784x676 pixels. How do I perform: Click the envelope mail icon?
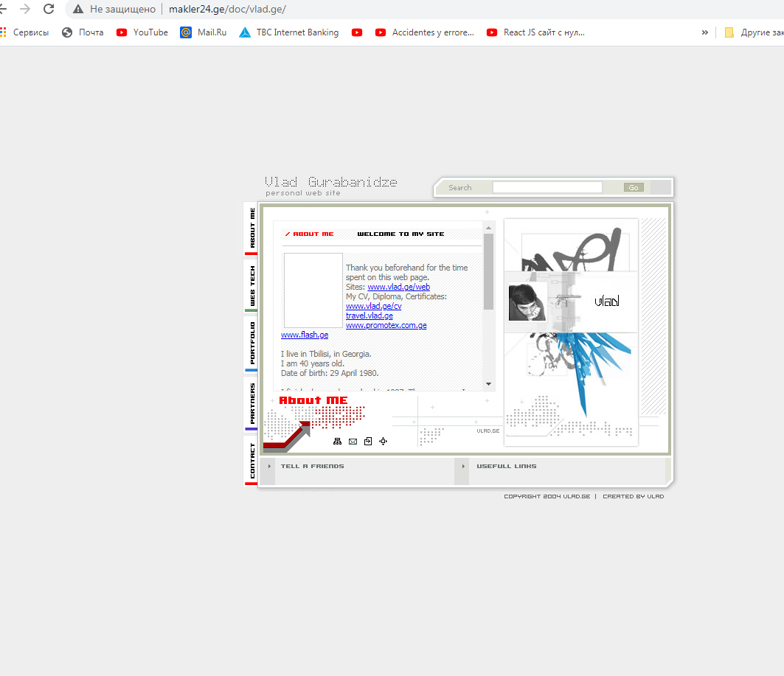point(353,442)
